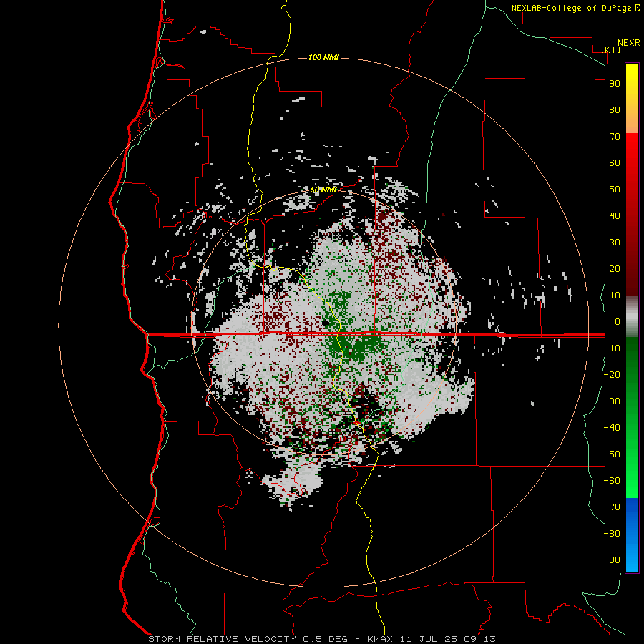
Task: Click the yellow top segment of color bar
Action: (x=632, y=99)
